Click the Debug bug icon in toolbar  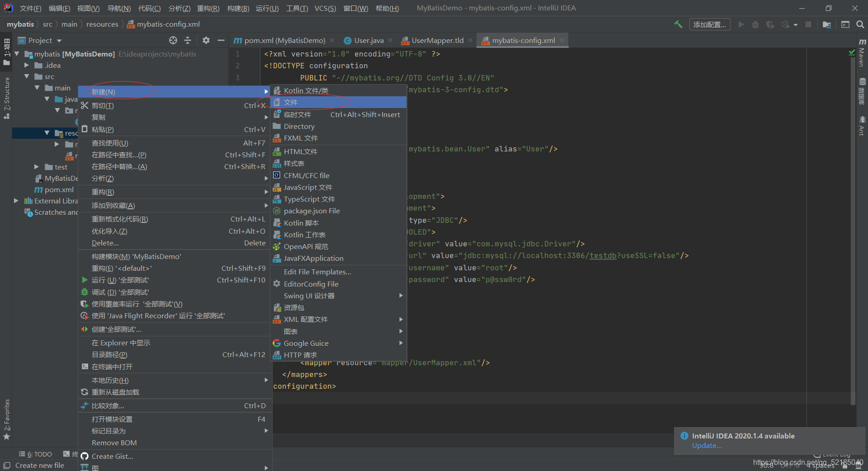[755, 24]
